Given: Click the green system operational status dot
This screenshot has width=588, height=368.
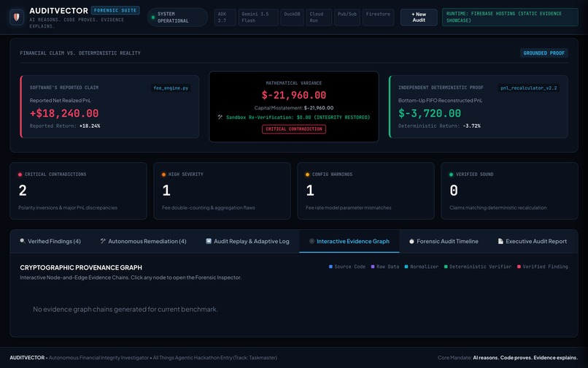Looking at the screenshot, I should pos(153,18).
